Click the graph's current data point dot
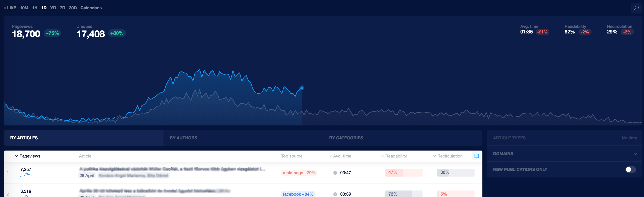 [302, 88]
